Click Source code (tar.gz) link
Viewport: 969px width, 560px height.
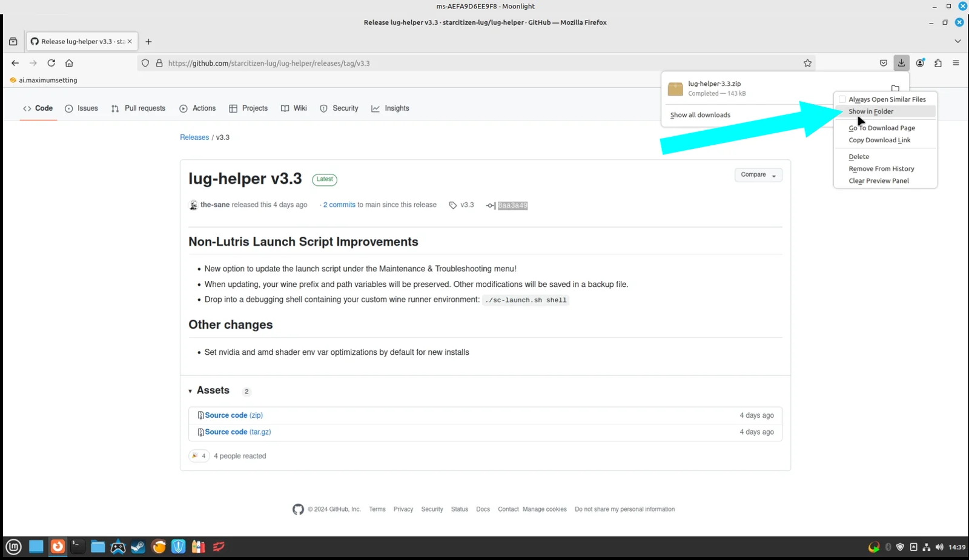(238, 432)
